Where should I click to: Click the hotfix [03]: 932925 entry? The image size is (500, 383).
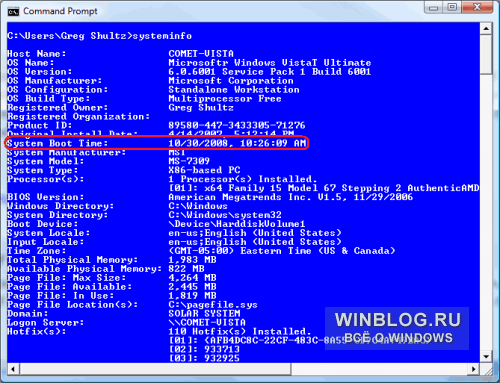(204, 359)
